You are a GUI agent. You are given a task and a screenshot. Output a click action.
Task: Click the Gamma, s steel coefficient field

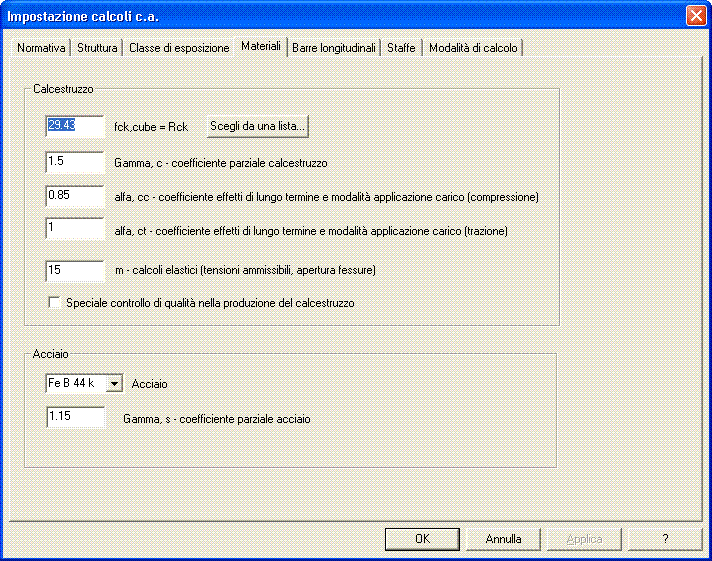(x=75, y=418)
